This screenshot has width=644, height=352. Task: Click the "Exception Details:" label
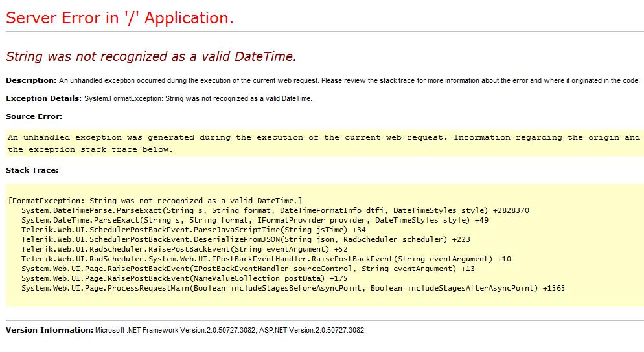(x=44, y=98)
